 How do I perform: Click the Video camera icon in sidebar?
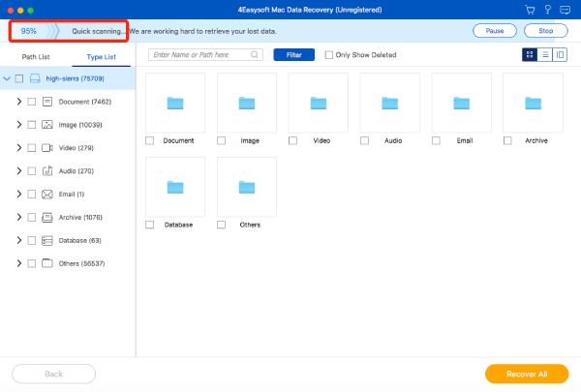click(x=47, y=148)
